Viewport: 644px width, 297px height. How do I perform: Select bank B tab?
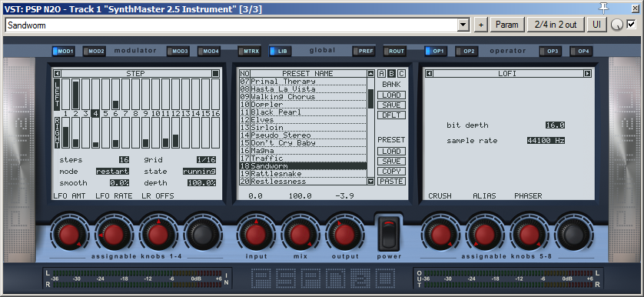click(391, 74)
